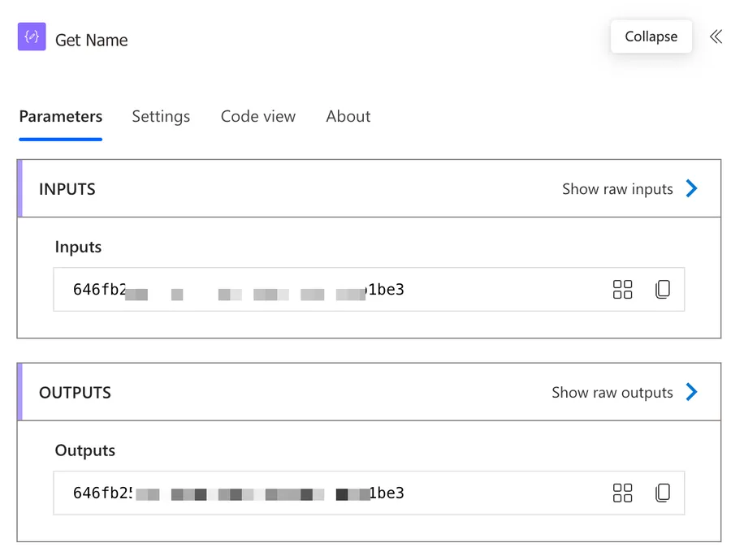731x560 pixels.
Task: Go to the About tab
Action: pyautogui.click(x=348, y=116)
